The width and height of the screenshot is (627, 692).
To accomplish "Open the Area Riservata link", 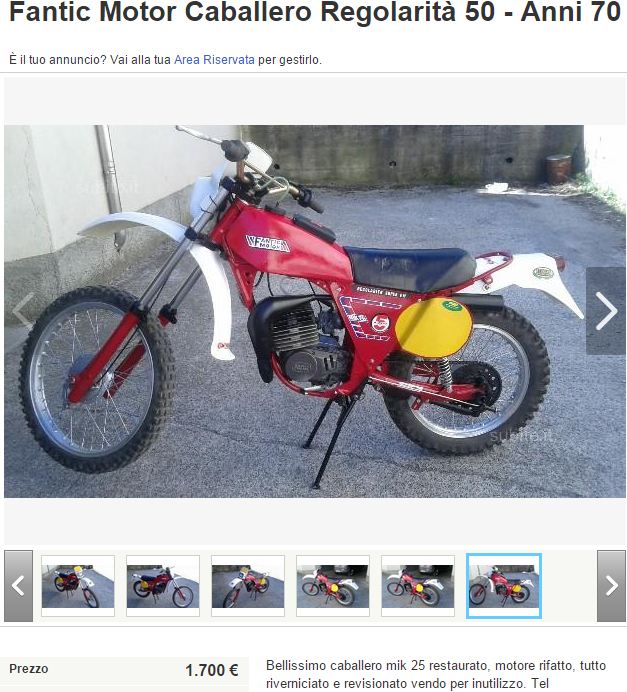I will 214,60.
